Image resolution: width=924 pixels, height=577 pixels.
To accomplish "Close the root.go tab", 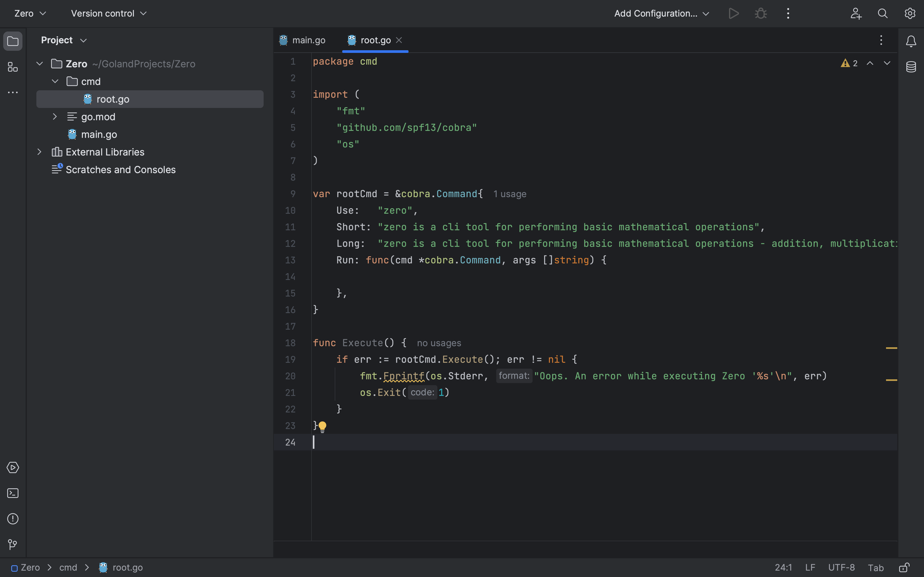I will (x=399, y=40).
